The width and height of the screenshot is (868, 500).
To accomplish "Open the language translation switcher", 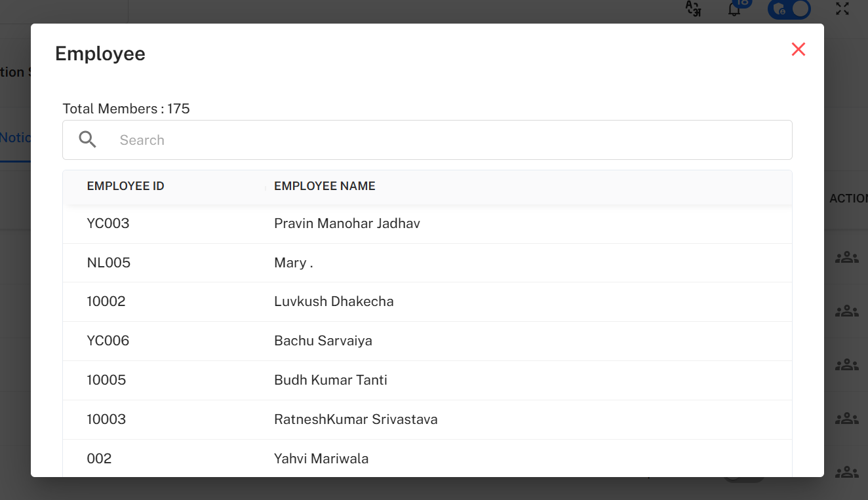I will tap(693, 10).
